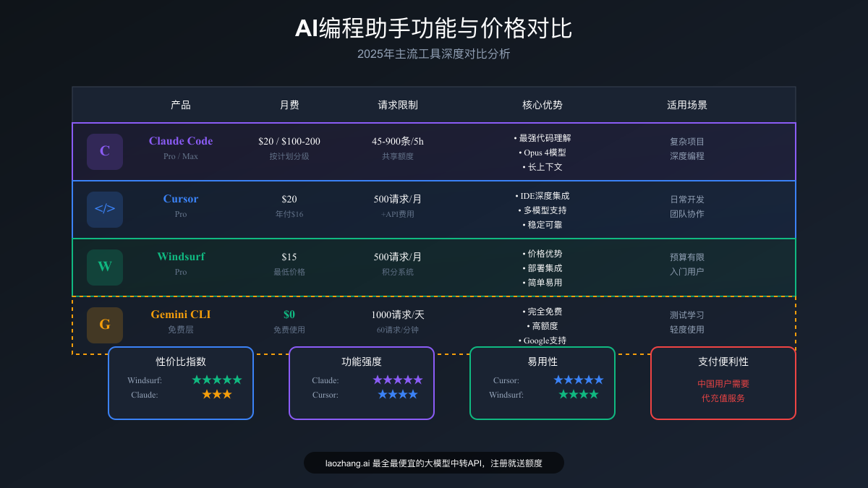
Task: Click the Windsurf green W icon
Action: pyautogui.click(x=105, y=267)
